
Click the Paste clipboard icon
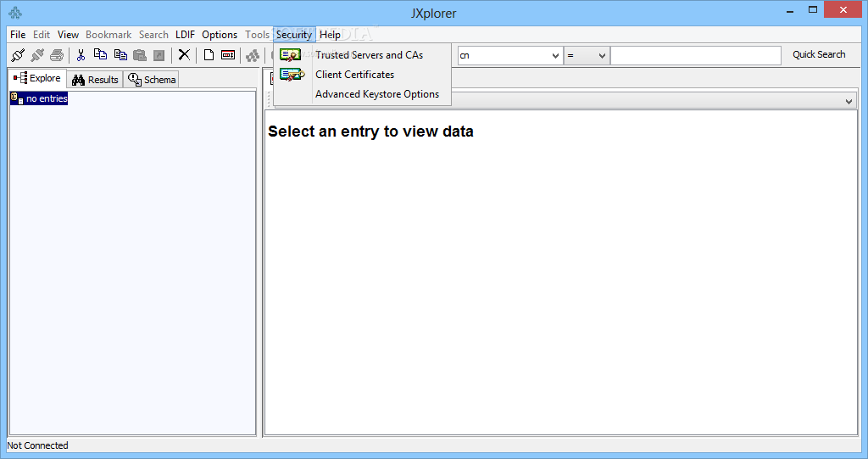[140, 55]
